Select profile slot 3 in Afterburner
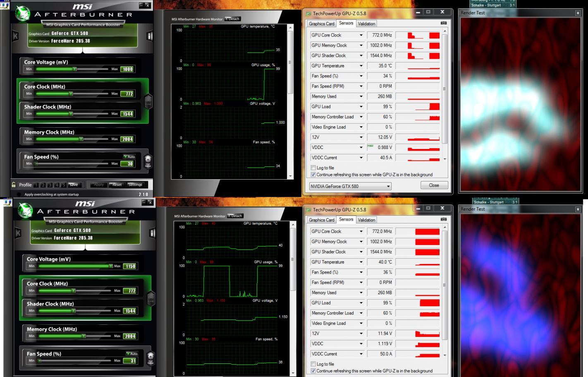This screenshot has width=588, height=377. point(50,185)
